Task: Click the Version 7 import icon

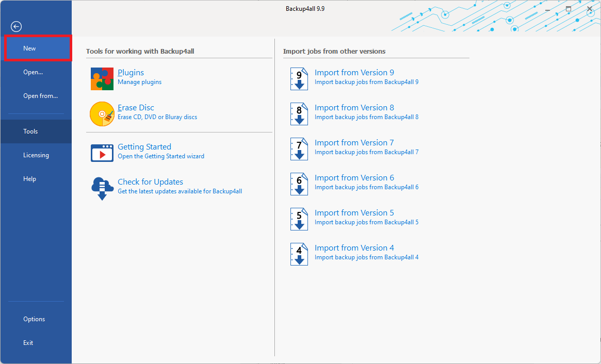Action: (x=299, y=149)
